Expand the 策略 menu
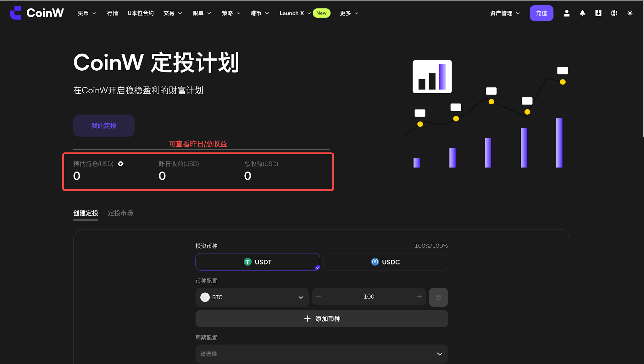This screenshot has height=364, width=644. click(231, 13)
